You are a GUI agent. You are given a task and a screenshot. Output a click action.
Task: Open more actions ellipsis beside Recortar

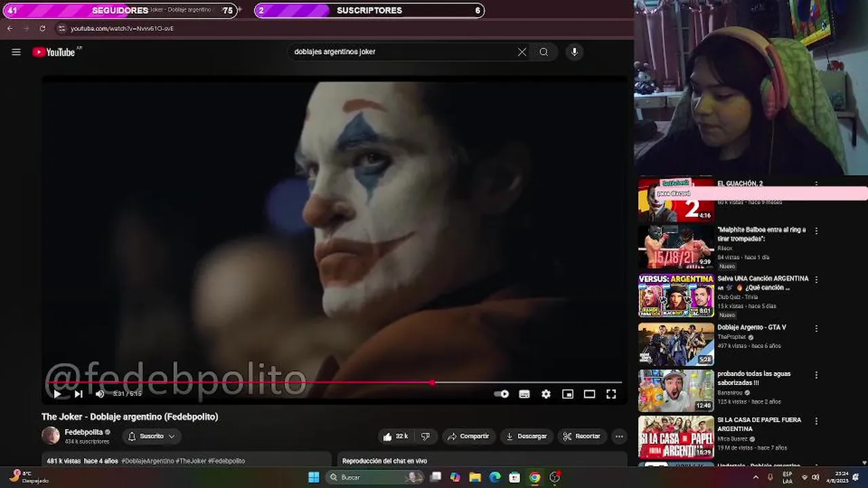(618, 436)
